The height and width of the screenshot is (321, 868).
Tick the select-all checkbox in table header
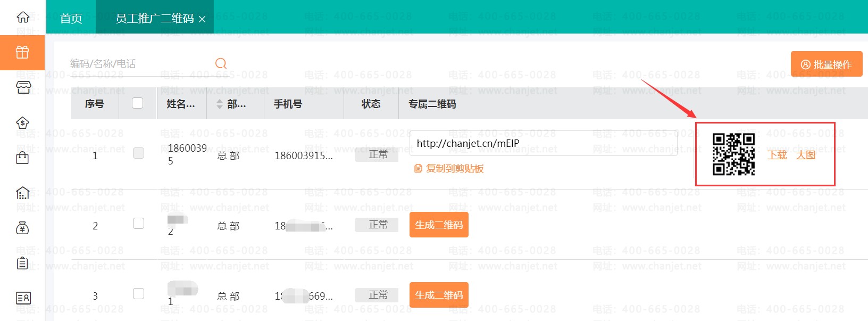coord(137,103)
